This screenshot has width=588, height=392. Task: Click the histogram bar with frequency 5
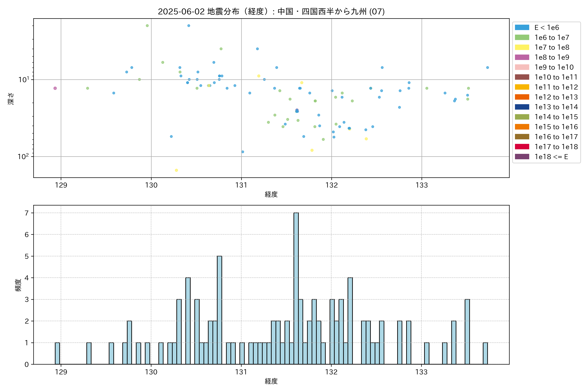[x=219, y=310]
